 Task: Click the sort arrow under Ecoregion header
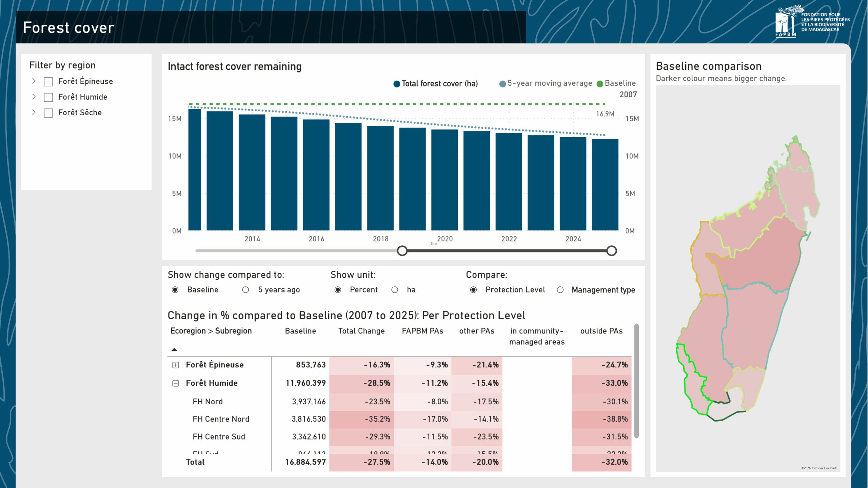[174, 350]
